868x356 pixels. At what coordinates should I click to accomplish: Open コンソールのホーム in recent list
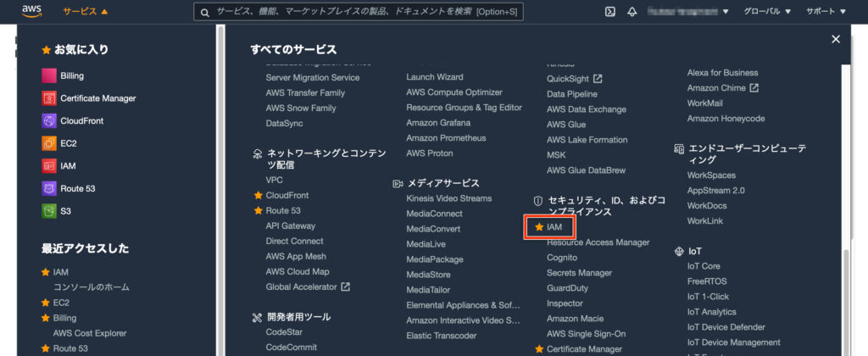[91, 287]
